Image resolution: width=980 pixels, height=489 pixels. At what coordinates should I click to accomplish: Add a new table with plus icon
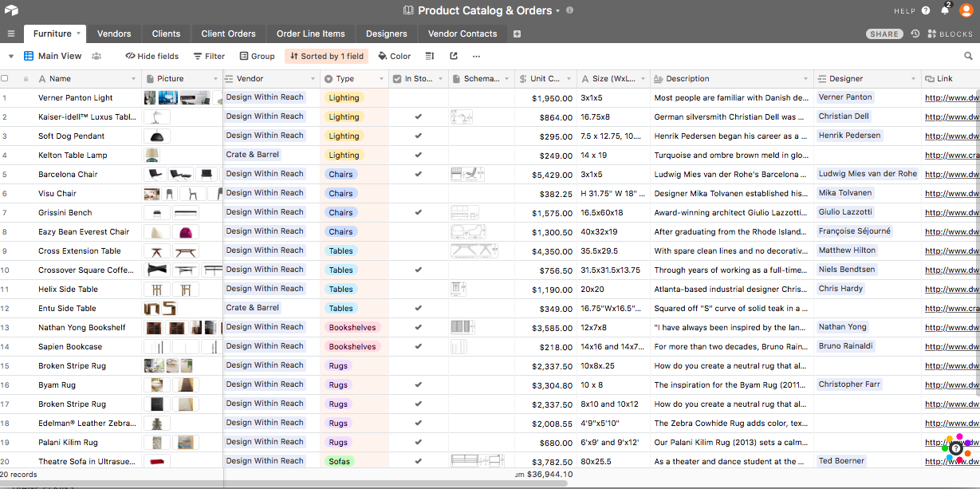tap(517, 34)
